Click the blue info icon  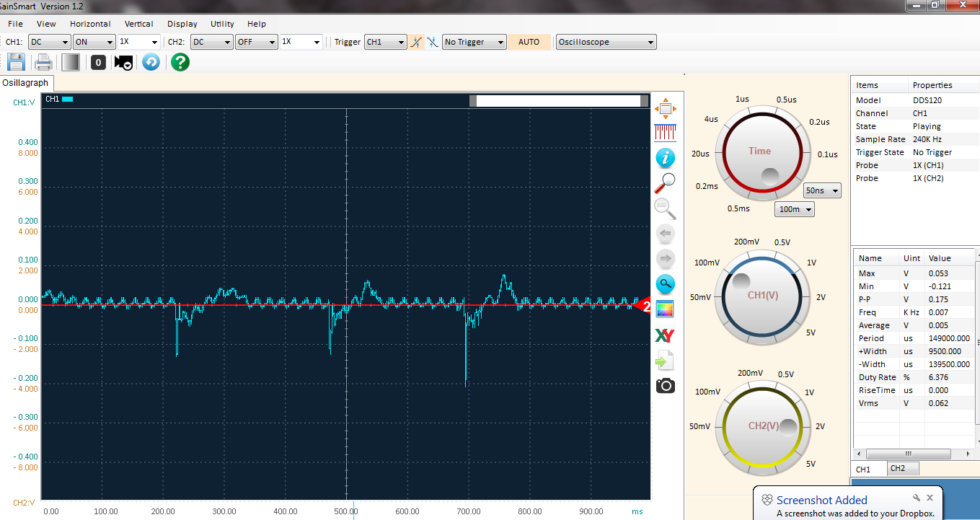(665, 158)
